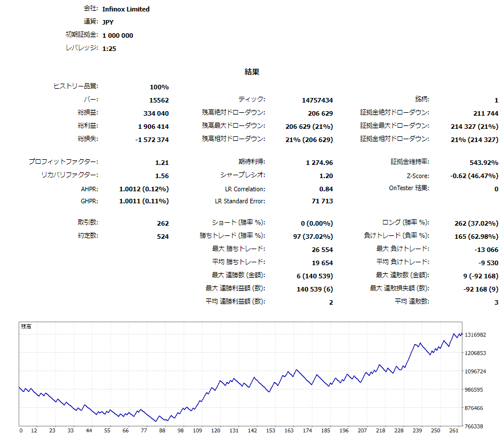
Task: Click the long trades value 262 (37.02%)
Action: [477, 223]
